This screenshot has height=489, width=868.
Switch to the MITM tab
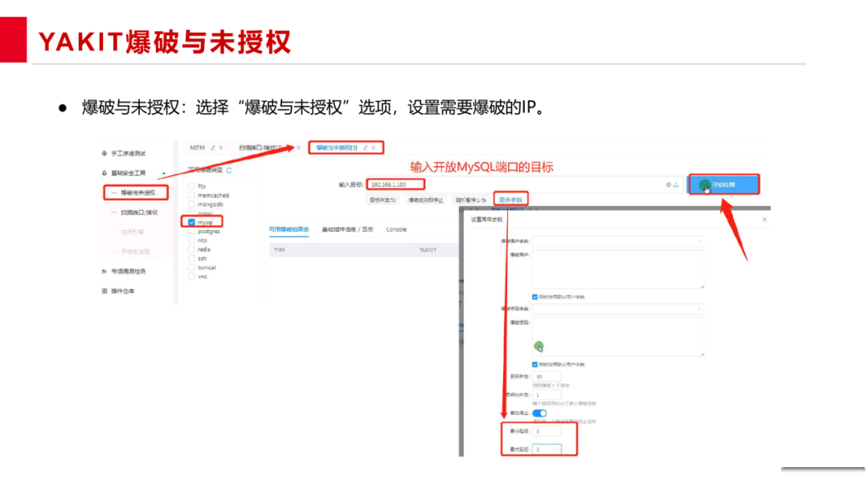click(x=198, y=148)
